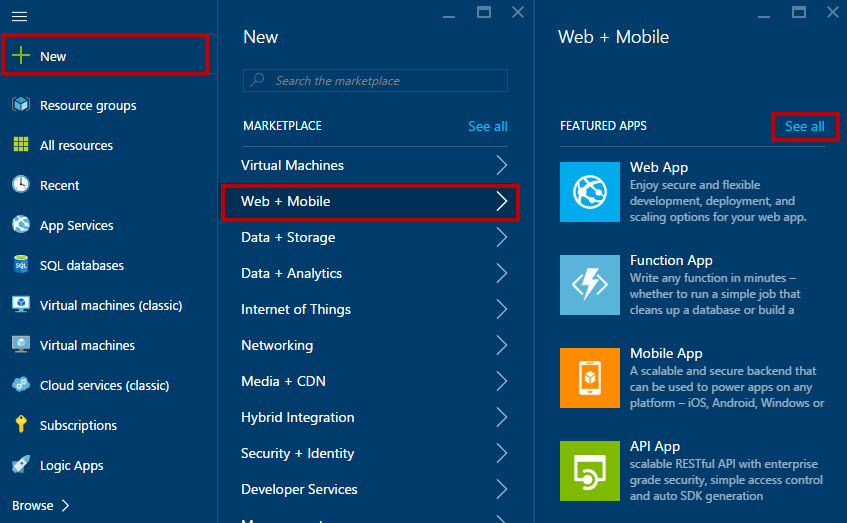This screenshot has width=847, height=523.
Task: Minimize the Web + Mobile blade
Action: 764,17
